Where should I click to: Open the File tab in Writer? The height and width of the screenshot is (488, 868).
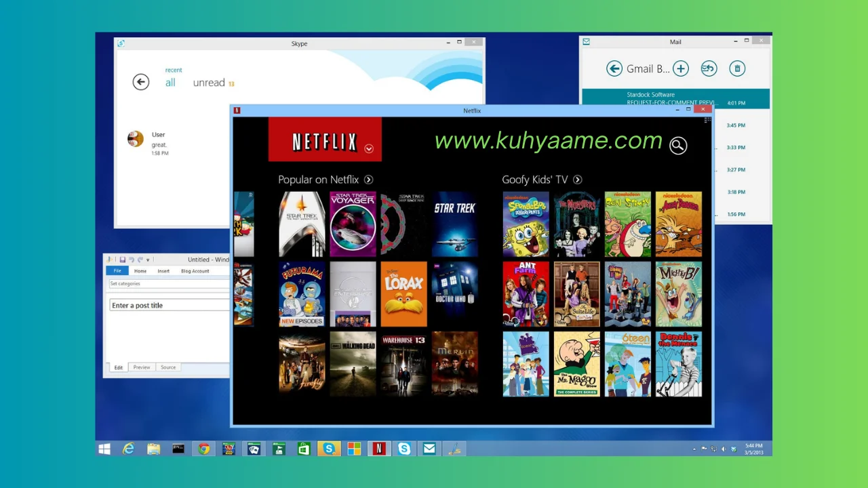click(x=117, y=270)
